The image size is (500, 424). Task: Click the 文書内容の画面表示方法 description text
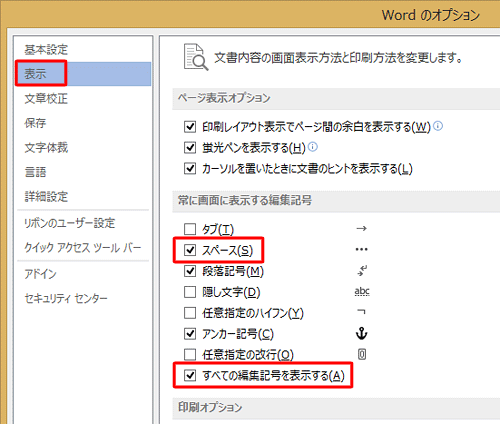tap(338, 58)
